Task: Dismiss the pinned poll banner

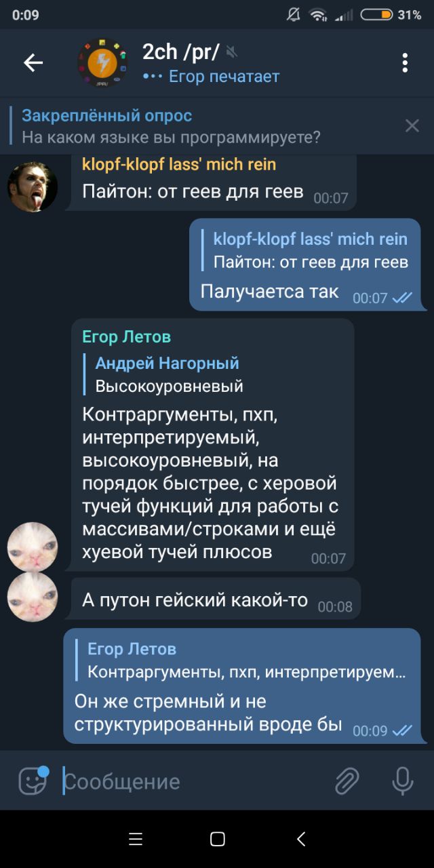Action: click(412, 125)
